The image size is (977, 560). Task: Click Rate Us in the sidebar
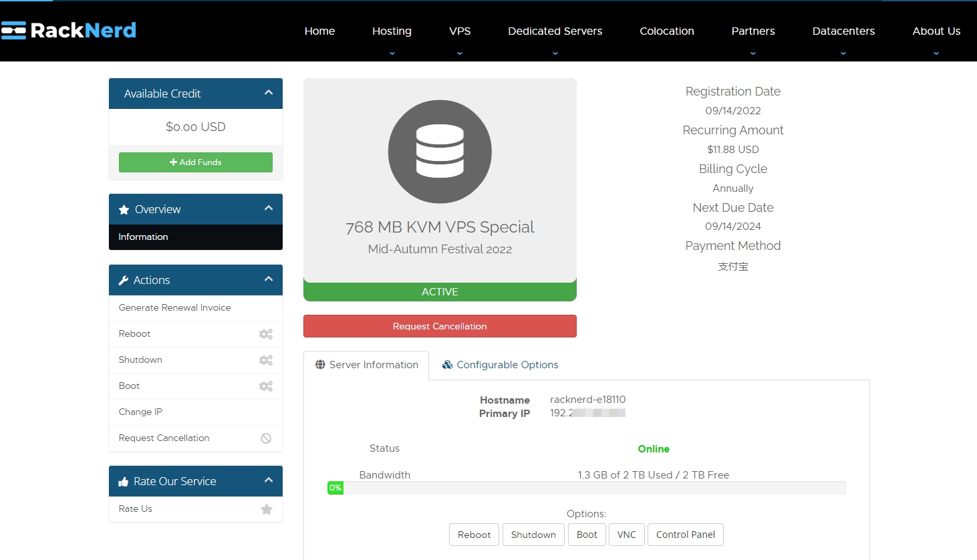tap(196, 509)
